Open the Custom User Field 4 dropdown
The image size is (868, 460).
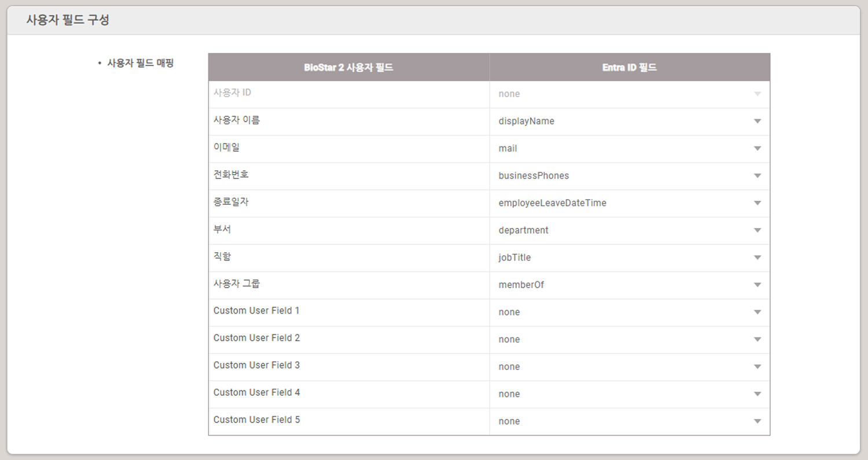pyautogui.click(x=630, y=393)
